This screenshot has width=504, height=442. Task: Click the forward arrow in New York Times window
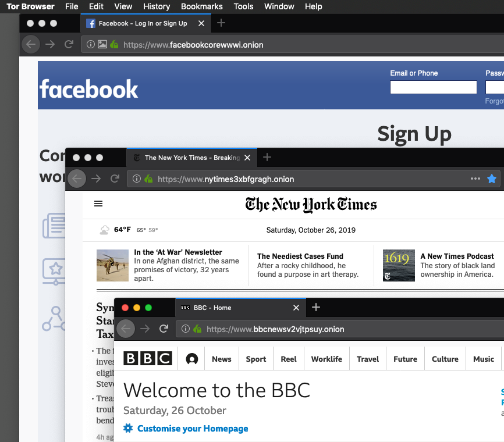[96, 179]
